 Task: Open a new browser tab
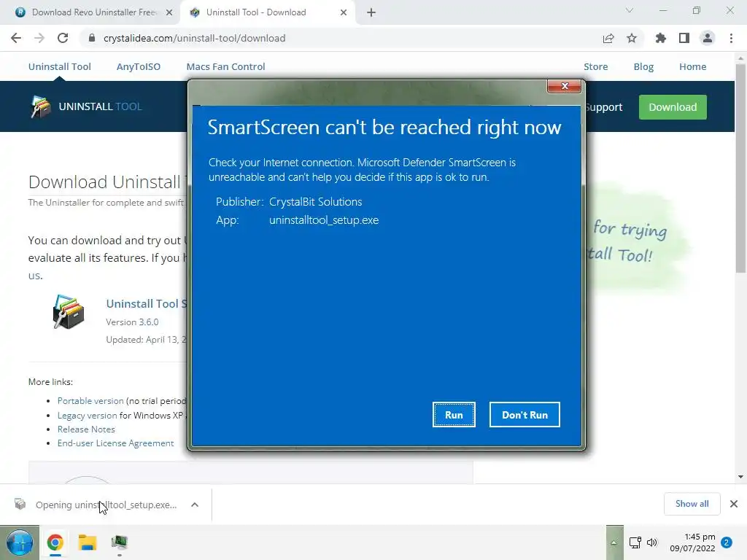click(x=371, y=12)
